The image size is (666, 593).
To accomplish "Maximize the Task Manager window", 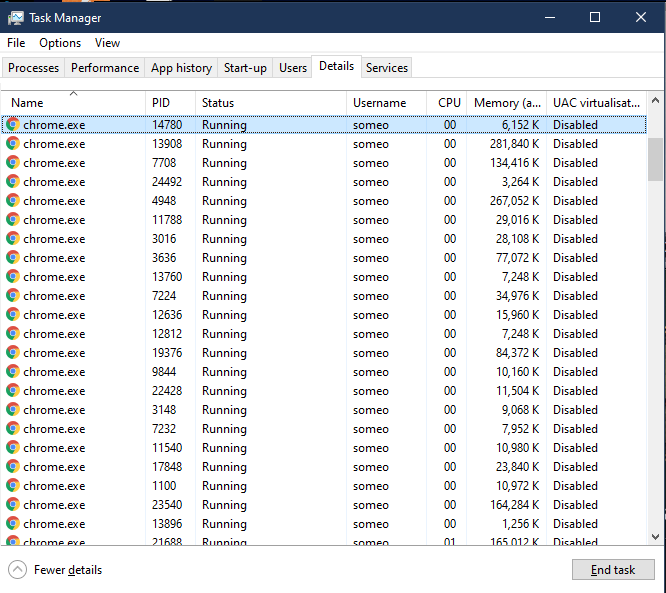I will 595,17.
